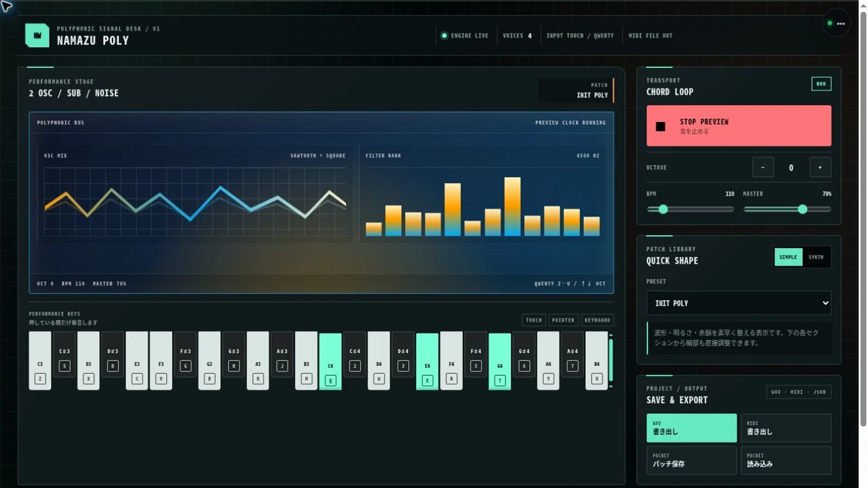The image size is (868, 488).
Task: Stop the chord loop preview
Action: pos(738,126)
